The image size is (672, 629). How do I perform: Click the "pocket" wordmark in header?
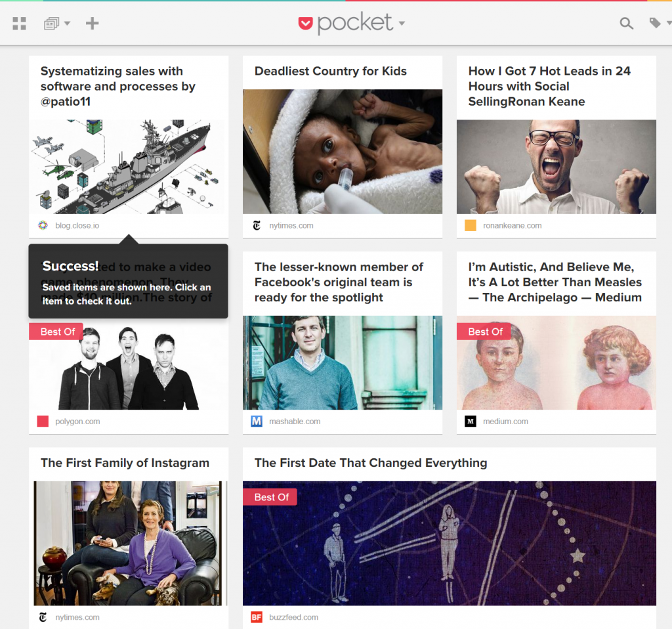click(x=355, y=23)
